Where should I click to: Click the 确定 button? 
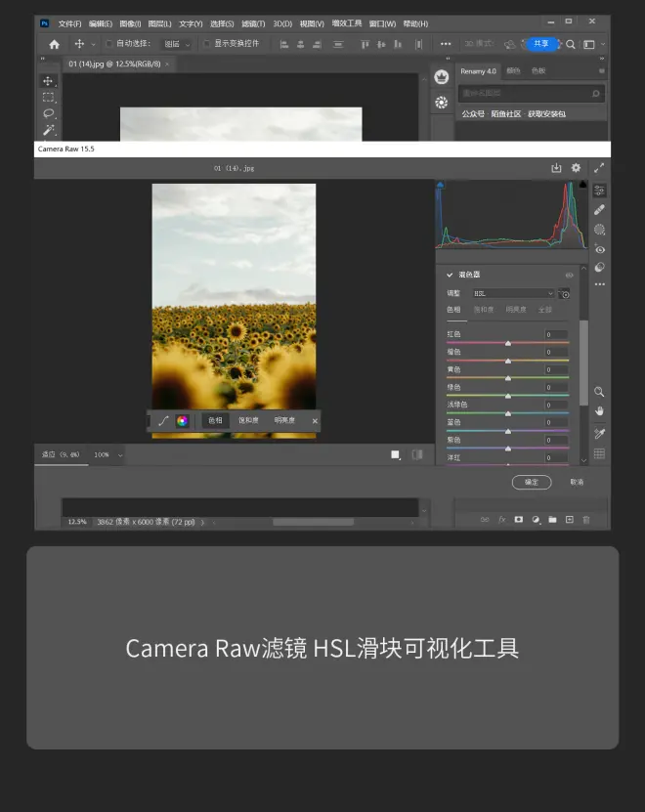click(532, 482)
